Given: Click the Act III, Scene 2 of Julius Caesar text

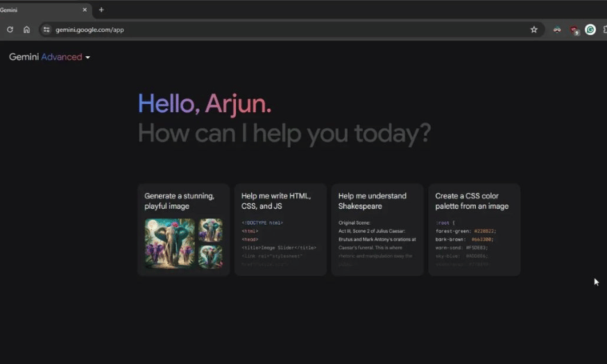Looking at the screenshot, I should [372, 231].
